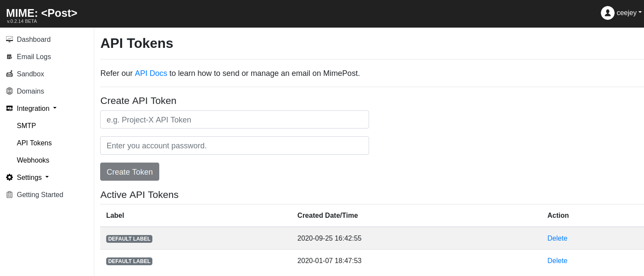Click DEFAULT LABEL badge dated 2020-01-07
Image resolution: width=644 pixels, height=276 pixels.
(129, 261)
